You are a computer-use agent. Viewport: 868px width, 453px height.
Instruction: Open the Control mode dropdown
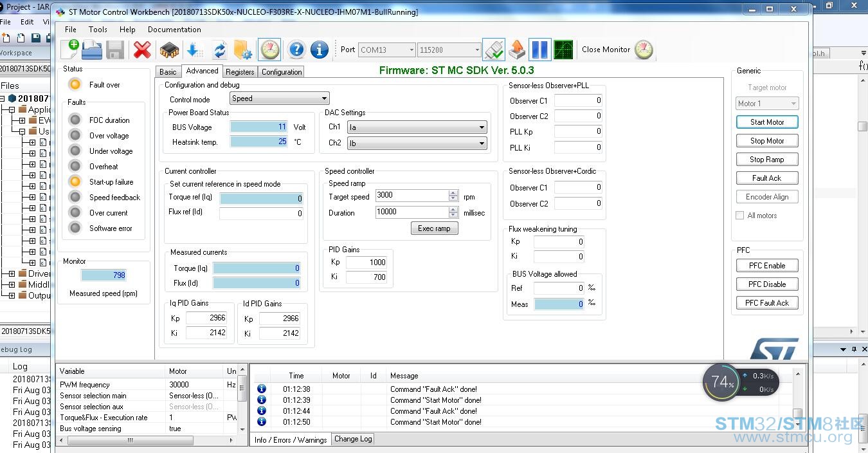(280, 98)
